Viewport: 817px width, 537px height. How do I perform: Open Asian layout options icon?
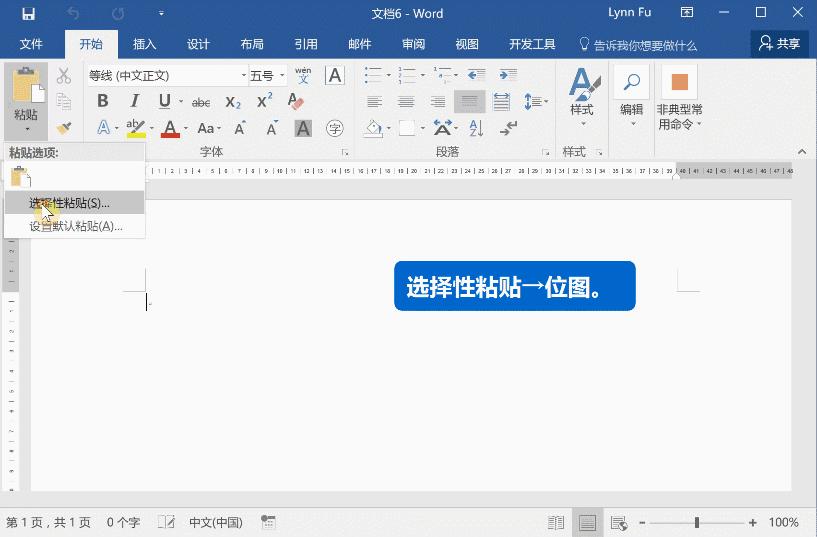point(443,128)
